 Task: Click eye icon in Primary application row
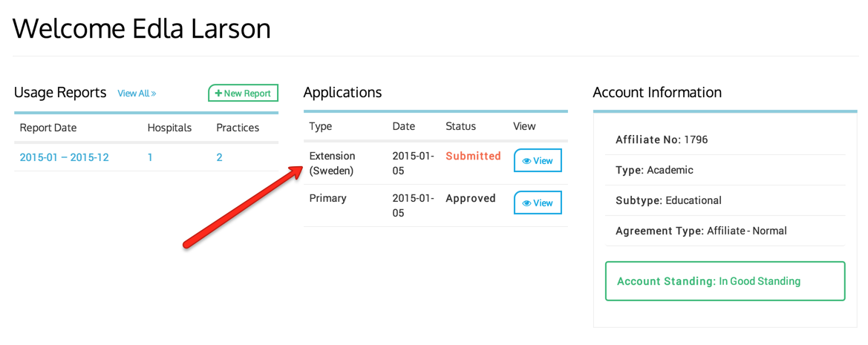tap(526, 203)
